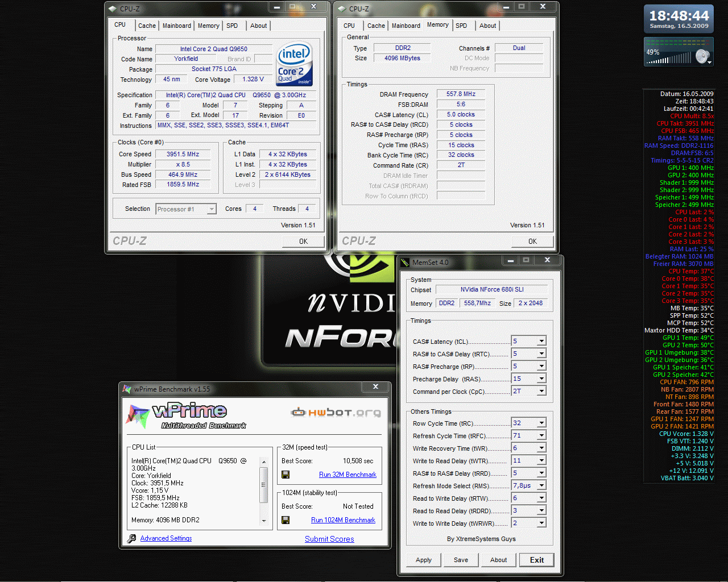Mute sound via the volume gadget speaker icon
Screen dimensions: 728x582
[x=703, y=56]
